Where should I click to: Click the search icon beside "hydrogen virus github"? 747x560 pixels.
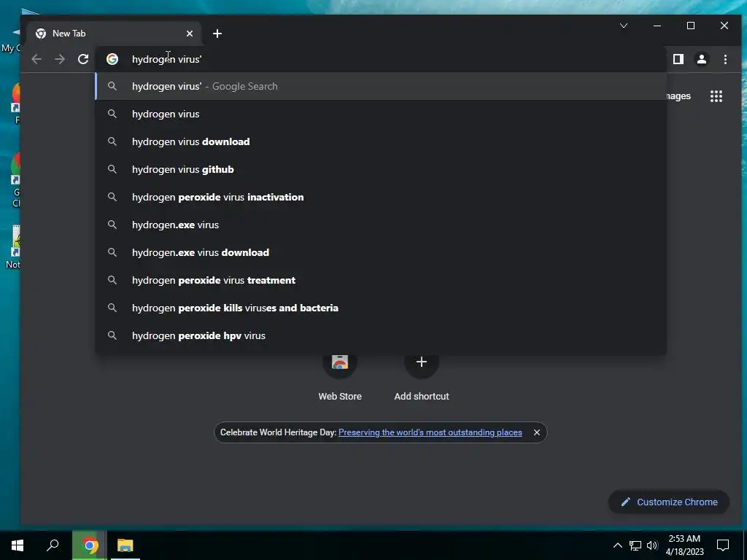[x=112, y=169]
